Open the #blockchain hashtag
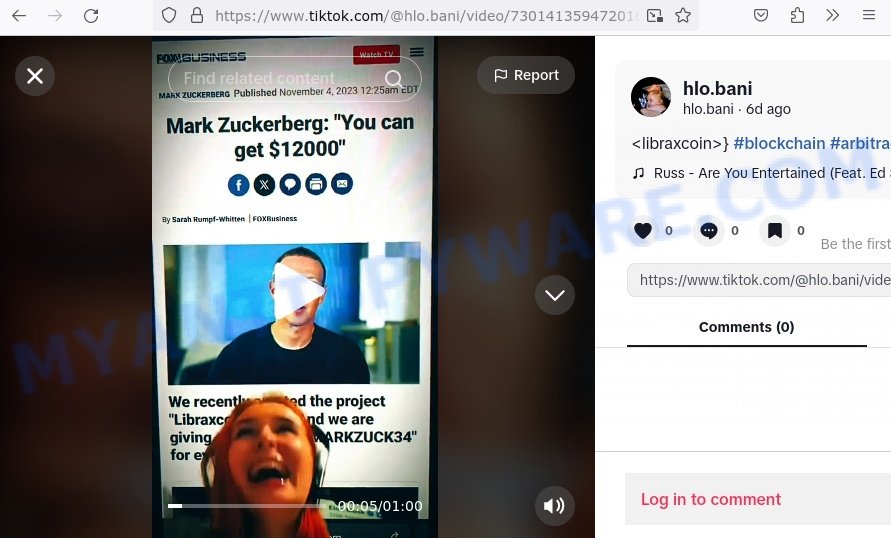 (x=779, y=143)
